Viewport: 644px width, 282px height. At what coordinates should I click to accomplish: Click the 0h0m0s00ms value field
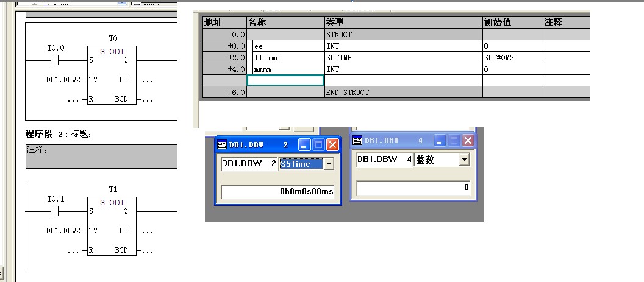[x=277, y=192]
